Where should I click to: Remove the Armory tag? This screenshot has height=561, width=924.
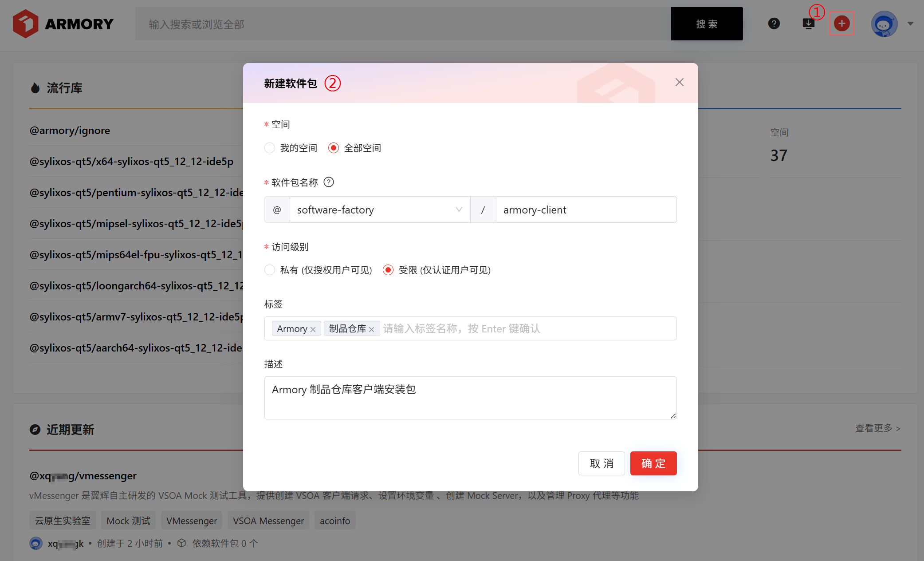[313, 329]
